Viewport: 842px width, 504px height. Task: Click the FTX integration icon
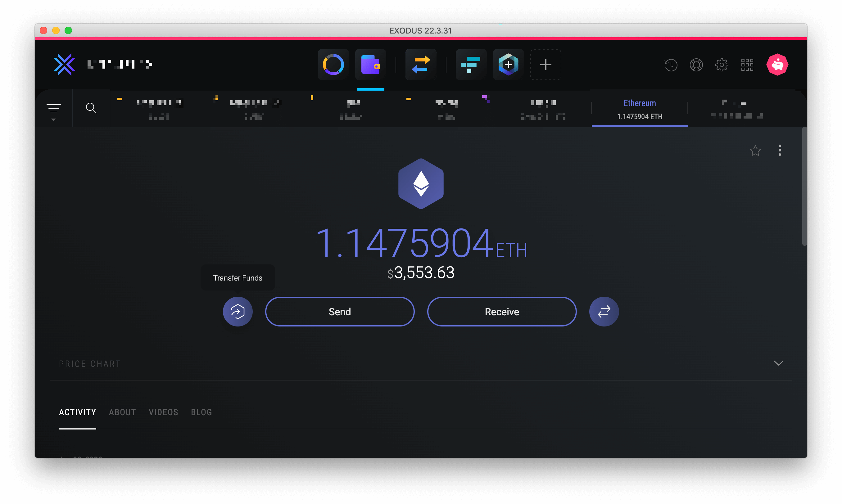pyautogui.click(x=471, y=65)
